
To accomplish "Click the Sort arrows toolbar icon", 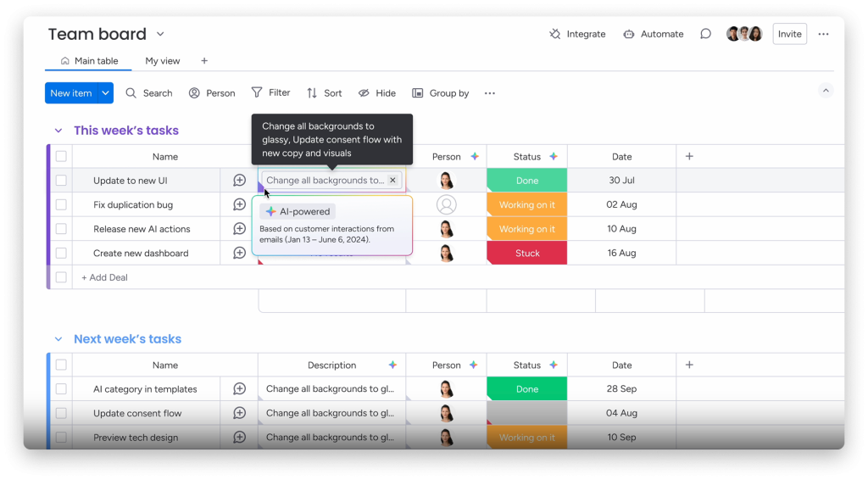I will [312, 93].
